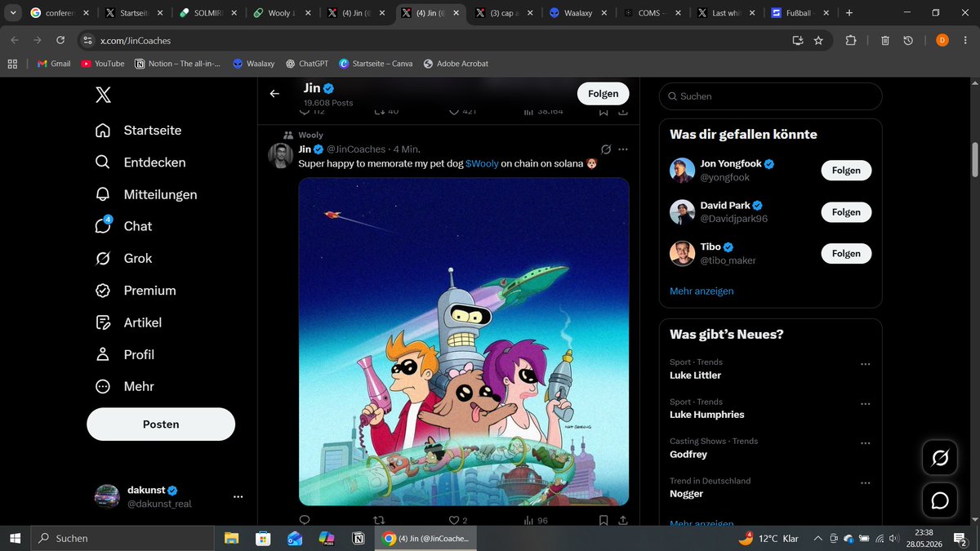Open Mitteilungen in the sidebar
The height and width of the screenshot is (551, 980).
click(146, 194)
